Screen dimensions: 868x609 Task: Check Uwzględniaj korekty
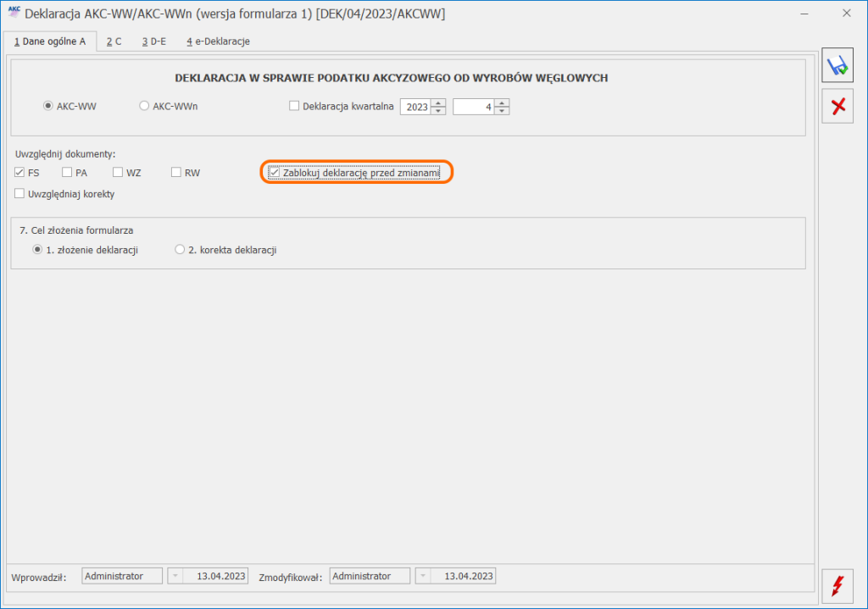pyautogui.click(x=19, y=193)
